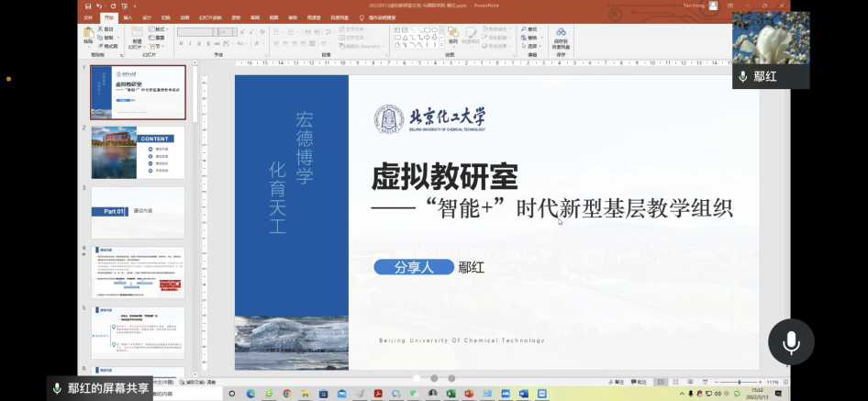Click Save to Baidu Netdisk icon

click(x=561, y=32)
